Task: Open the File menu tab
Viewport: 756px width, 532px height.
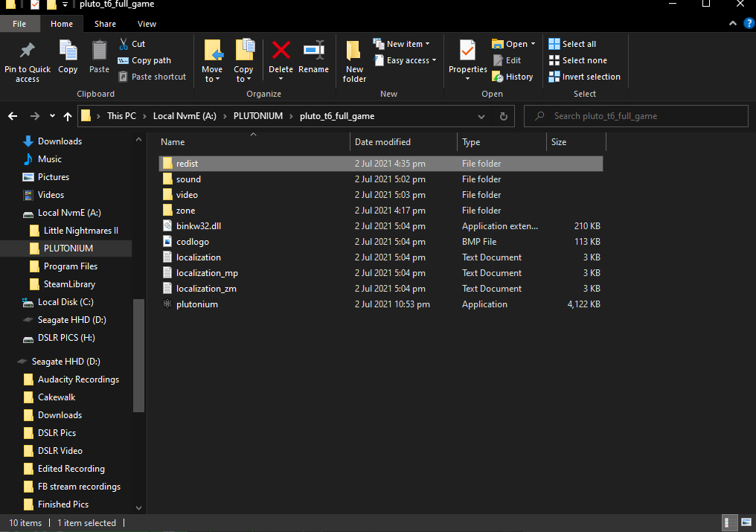Action: click(19, 24)
